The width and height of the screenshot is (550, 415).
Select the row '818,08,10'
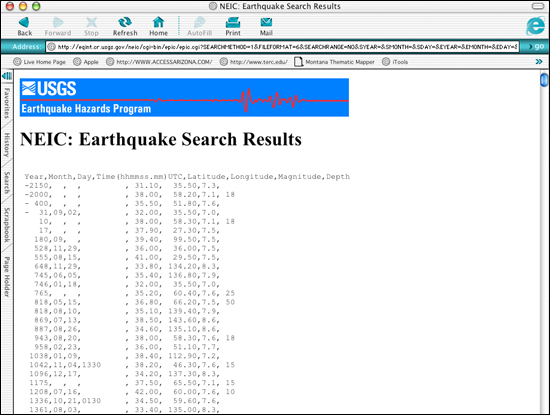127,312
